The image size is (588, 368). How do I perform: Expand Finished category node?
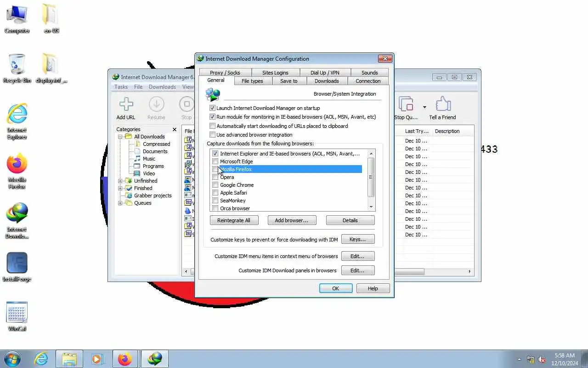coord(120,188)
